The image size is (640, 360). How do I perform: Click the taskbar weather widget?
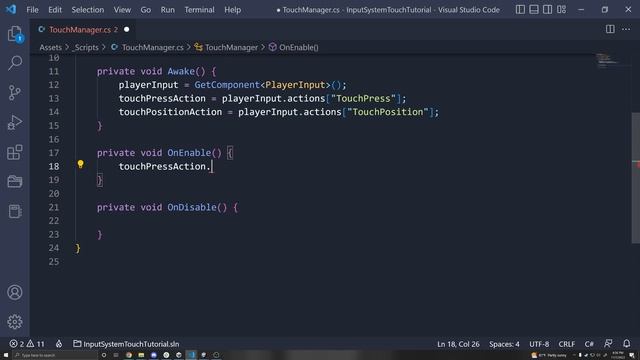[549, 355]
